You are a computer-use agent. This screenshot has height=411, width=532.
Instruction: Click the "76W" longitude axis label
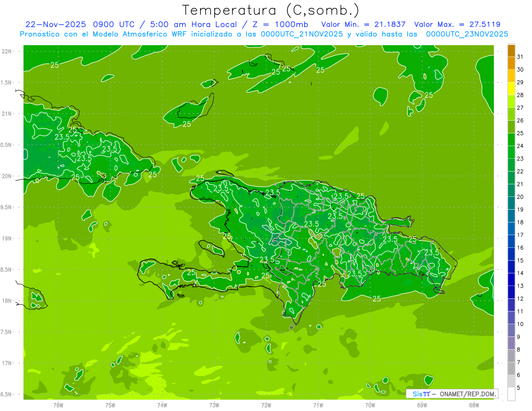click(58, 405)
